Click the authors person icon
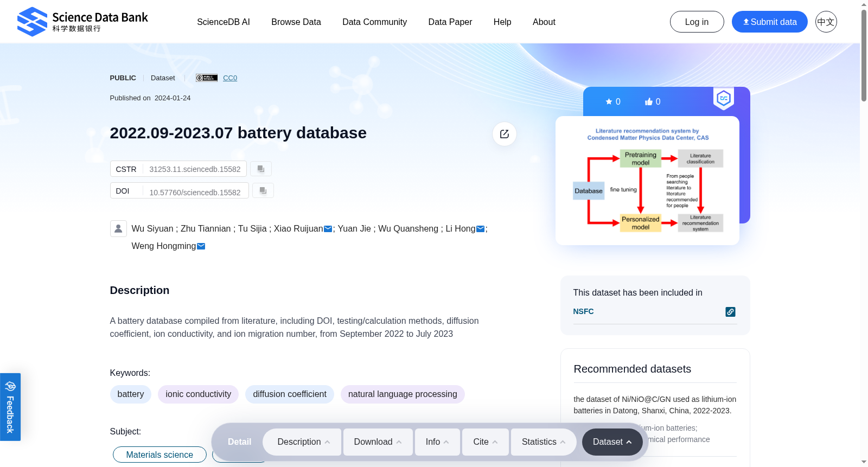The image size is (868, 467). [x=118, y=228]
